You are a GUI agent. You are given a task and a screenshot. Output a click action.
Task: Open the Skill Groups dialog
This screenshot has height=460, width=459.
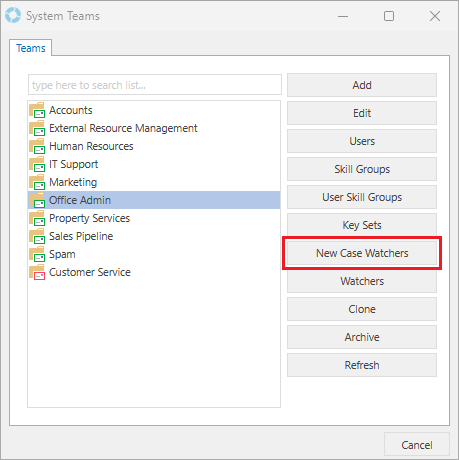click(362, 169)
